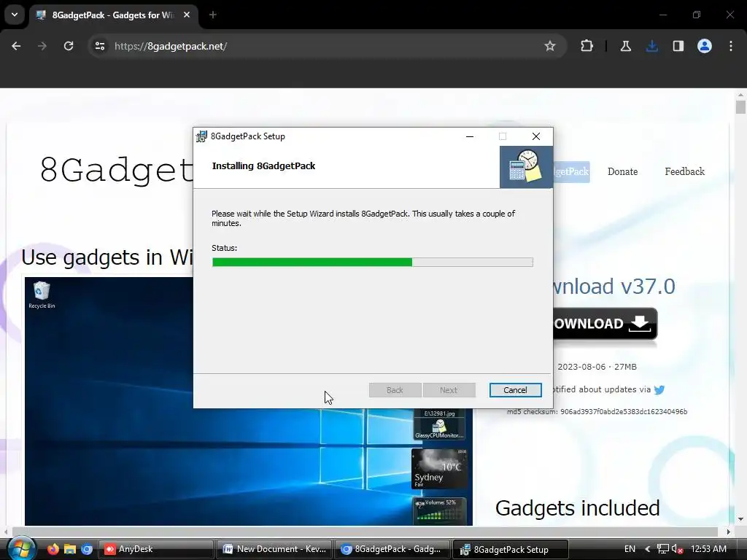Reload the 8gadgetpack.net page

coord(69,46)
